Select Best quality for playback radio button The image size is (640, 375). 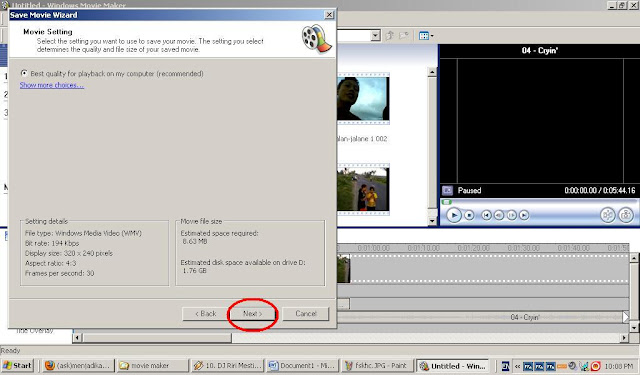24,73
